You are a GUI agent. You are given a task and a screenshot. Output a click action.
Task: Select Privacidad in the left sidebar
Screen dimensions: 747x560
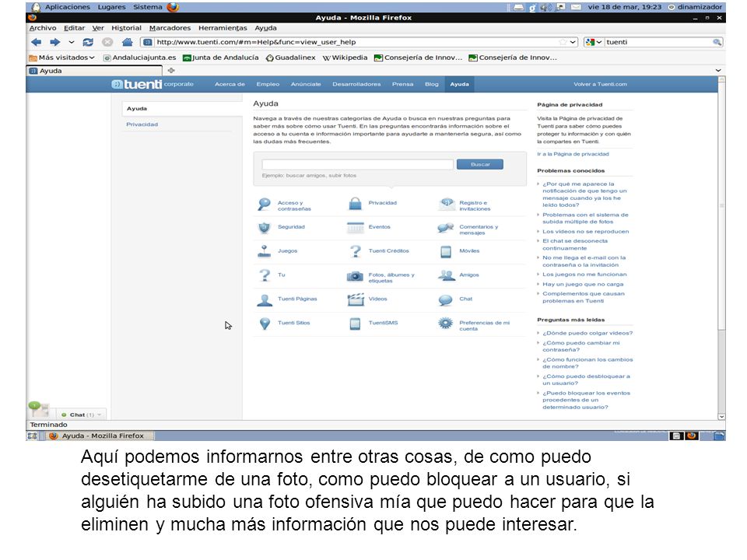pyautogui.click(x=142, y=124)
